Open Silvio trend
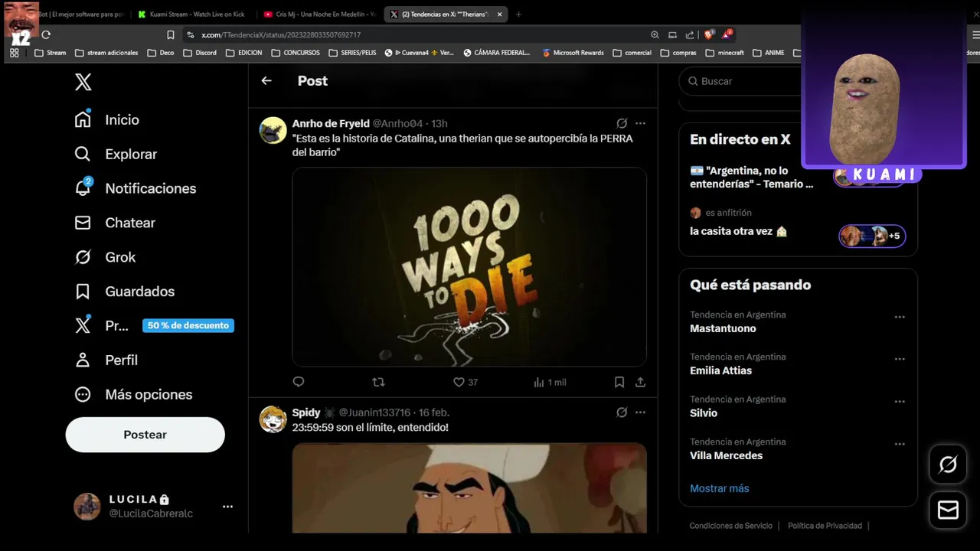The image size is (980, 551). pos(704,412)
